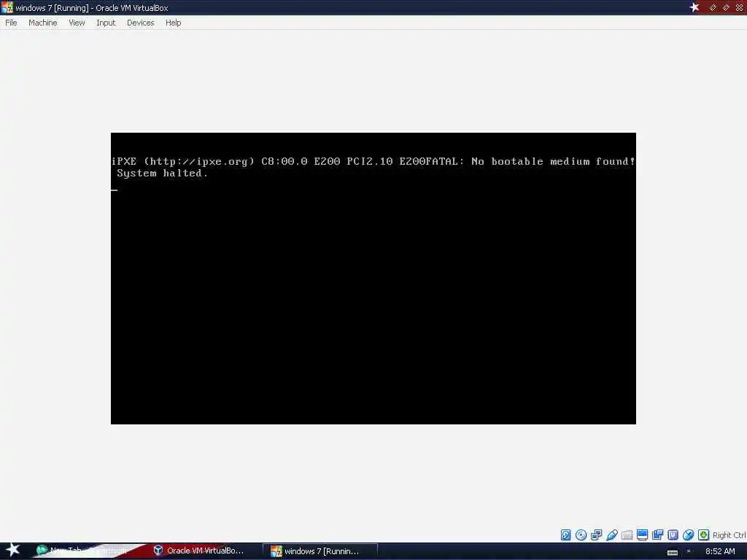Click the optical disc status icon
The height and width of the screenshot is (560, 747).
click(581, 534)
